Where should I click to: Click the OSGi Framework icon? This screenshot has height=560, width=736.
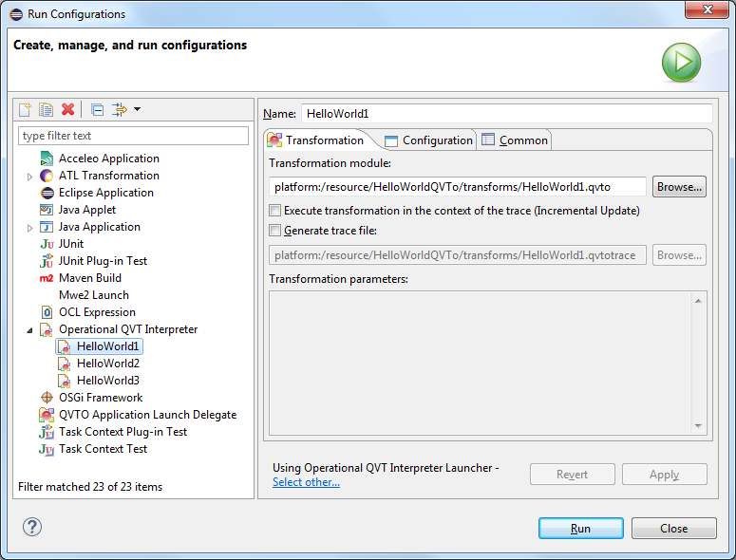pyautogui.click(x=47, y=398)
